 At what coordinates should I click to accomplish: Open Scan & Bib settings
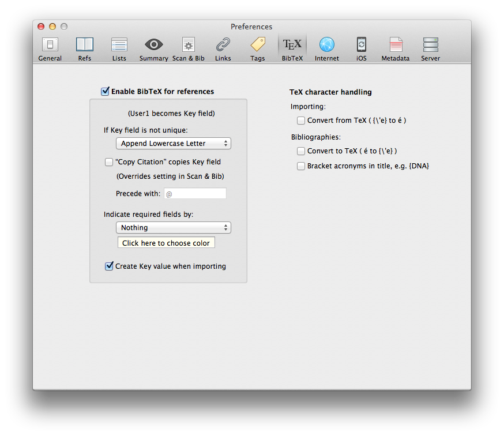[x=188, y=48]
